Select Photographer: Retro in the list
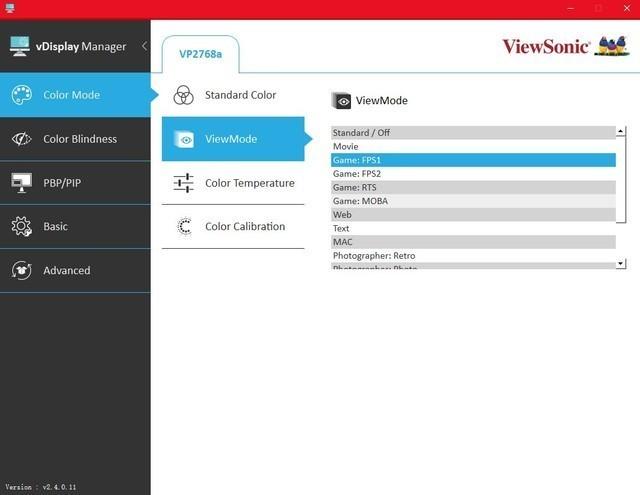Viewport: 640px width, 495px height. coord(473,255)
